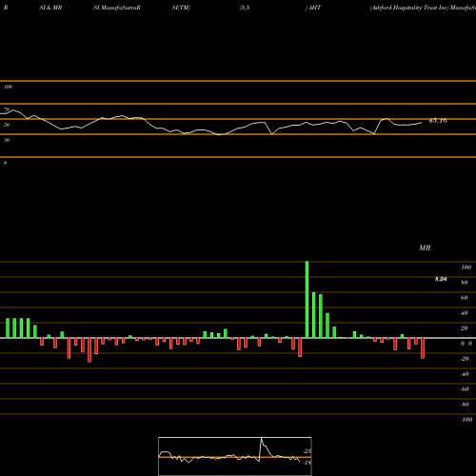This screenshot has width=476, height=476.
Task: Click the AHT ticker symbol text
Action: 314,8
